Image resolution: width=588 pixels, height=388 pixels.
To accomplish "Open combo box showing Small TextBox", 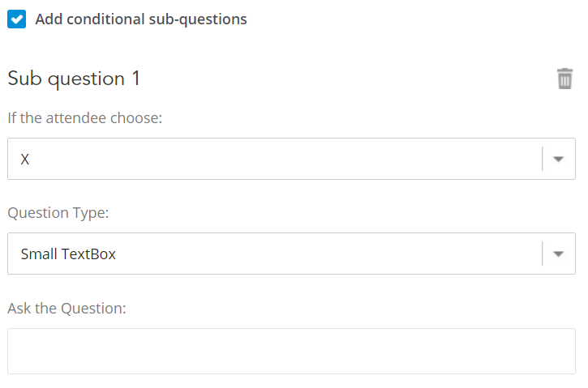I will 276,254.
